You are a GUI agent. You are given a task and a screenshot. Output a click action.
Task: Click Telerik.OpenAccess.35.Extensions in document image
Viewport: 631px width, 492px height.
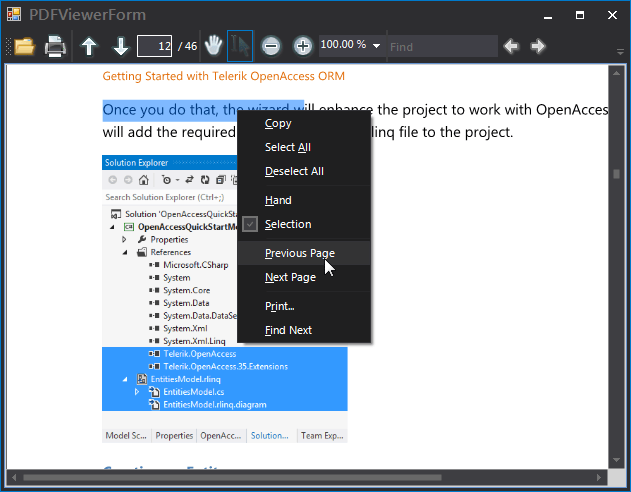pos(225,366)
